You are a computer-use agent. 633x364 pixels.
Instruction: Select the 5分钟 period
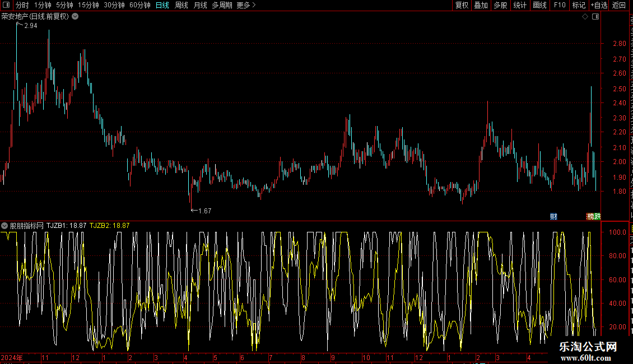(x=64, y=5)
